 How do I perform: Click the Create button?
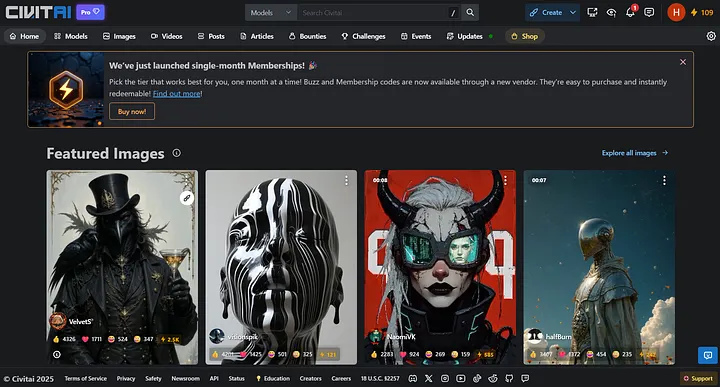[546, 12]
